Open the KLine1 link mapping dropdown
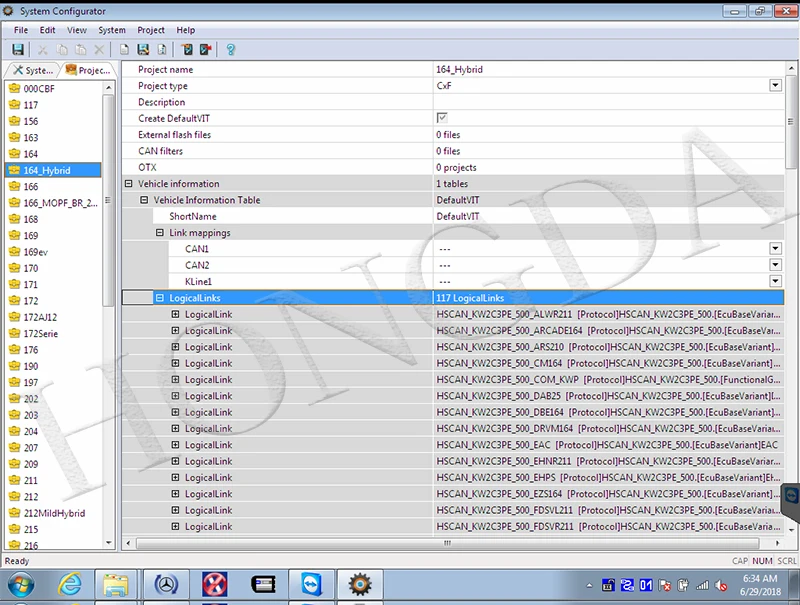The image size is (800, 605). click(776, 281)
